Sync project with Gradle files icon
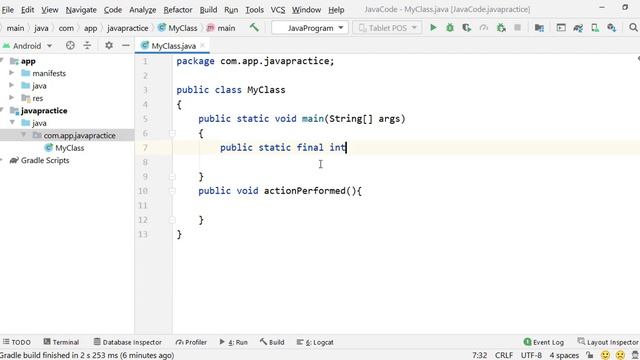The image size is (640, 360). pos(578,28)
